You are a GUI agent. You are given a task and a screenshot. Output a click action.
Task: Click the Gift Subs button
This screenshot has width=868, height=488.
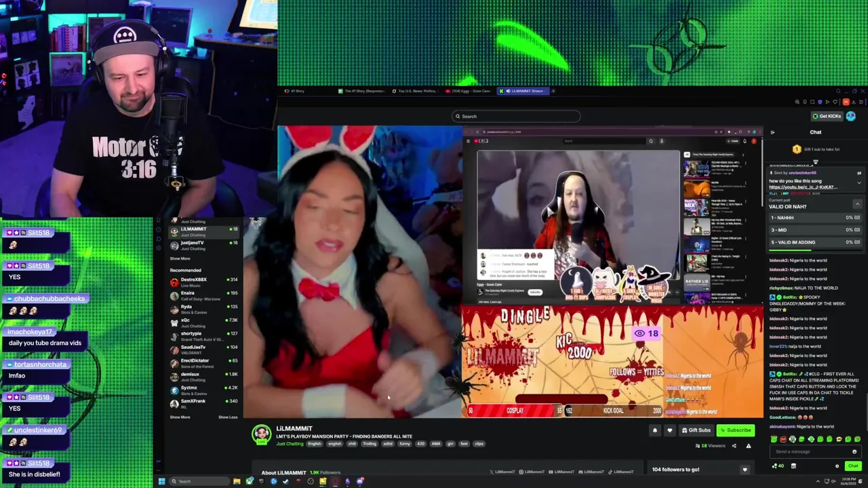click(x=696, y=430)
